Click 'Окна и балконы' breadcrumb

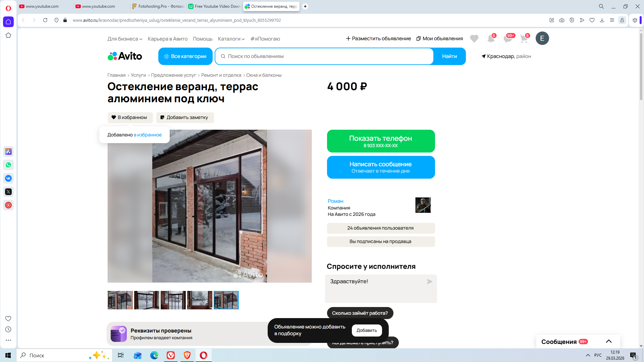pos(264,75)
